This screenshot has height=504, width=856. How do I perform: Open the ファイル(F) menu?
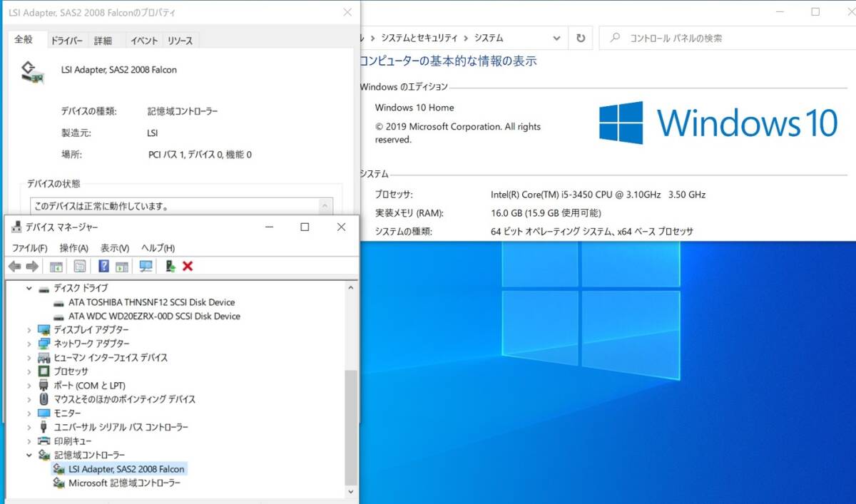click(x=29, y=248)
